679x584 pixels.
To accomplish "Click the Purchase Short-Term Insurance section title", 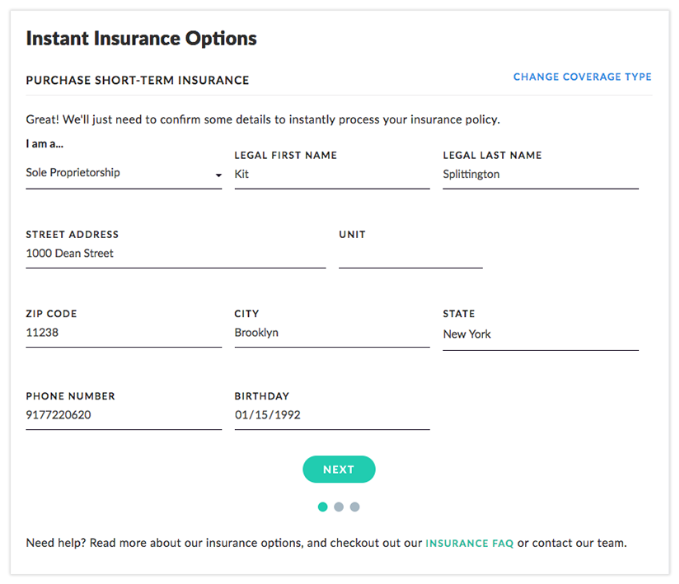I will coord(137,80).
